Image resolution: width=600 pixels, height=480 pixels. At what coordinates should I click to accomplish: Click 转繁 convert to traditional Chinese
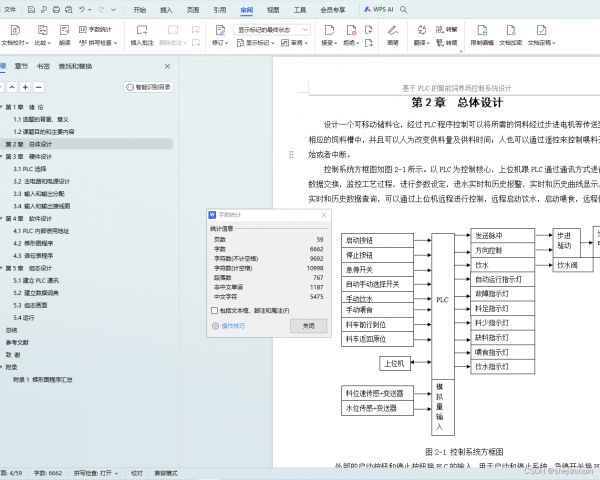click(x=447, y=29)
